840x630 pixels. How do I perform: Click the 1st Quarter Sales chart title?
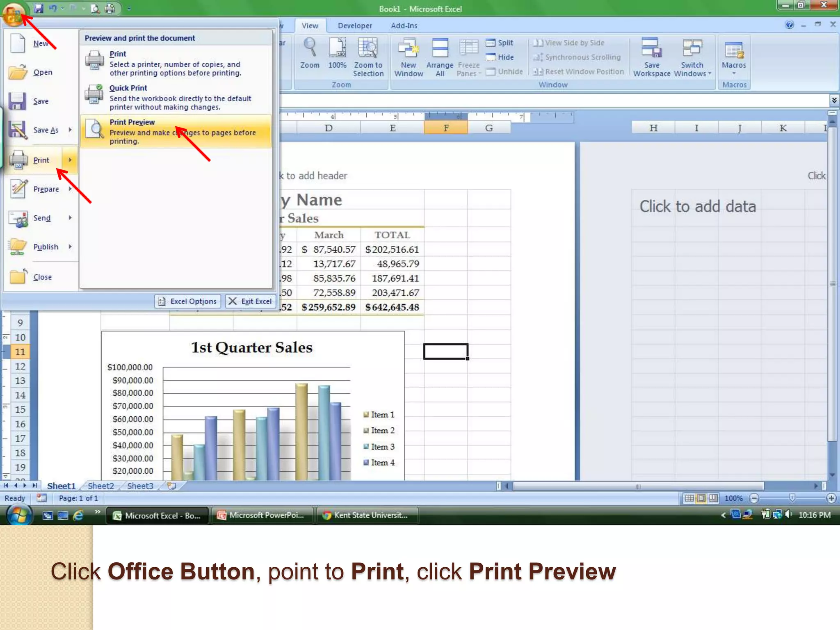[251, 347]
